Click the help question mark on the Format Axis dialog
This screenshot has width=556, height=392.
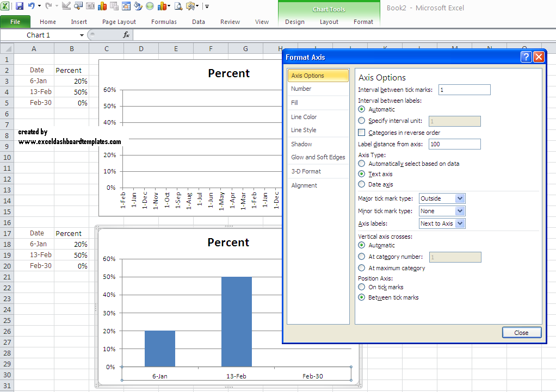[x=526, y=57]
